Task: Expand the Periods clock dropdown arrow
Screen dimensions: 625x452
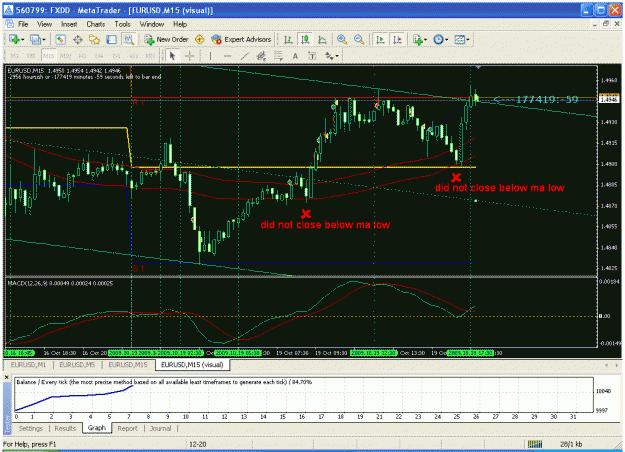Action: 446,39
